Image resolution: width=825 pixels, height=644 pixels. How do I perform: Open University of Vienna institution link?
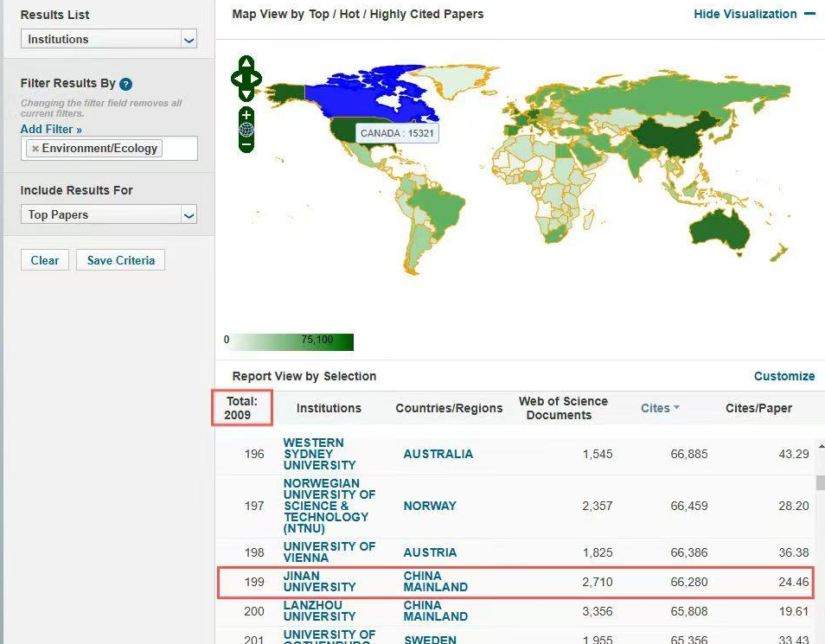329,552
